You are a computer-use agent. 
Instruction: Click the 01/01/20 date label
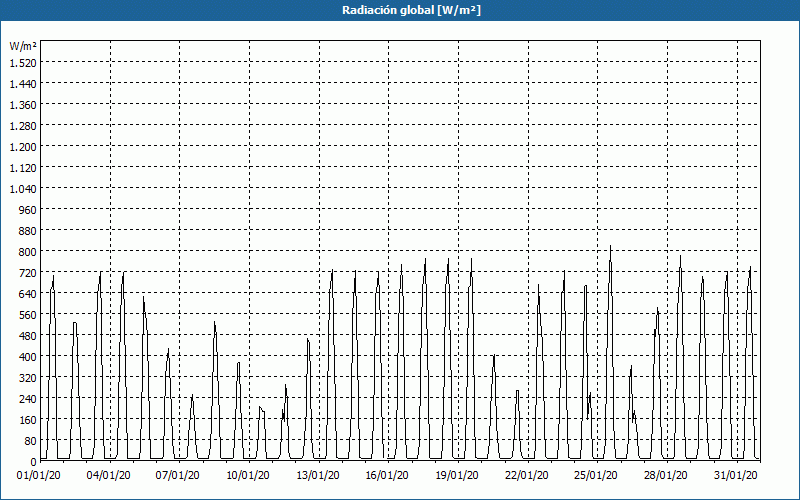pos(39,475)
